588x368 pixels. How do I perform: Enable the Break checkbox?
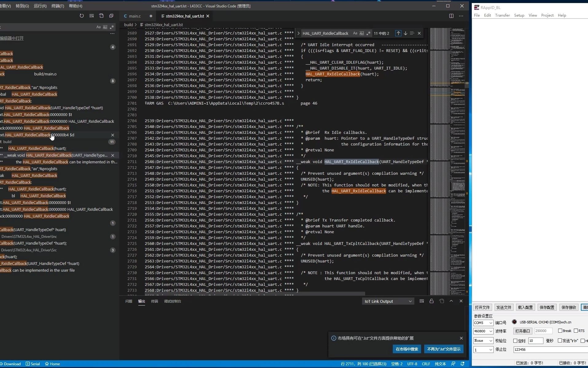tap(561, 331)
